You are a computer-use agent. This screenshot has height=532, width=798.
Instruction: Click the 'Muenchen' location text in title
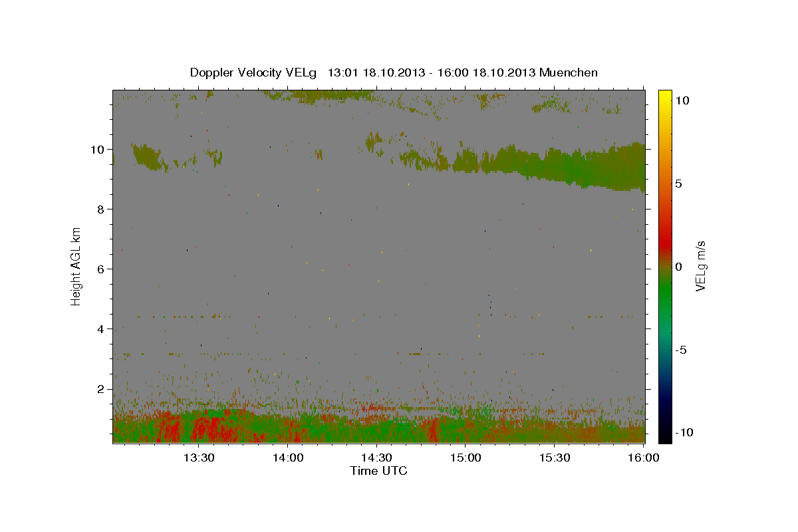[x=569, y=72]
